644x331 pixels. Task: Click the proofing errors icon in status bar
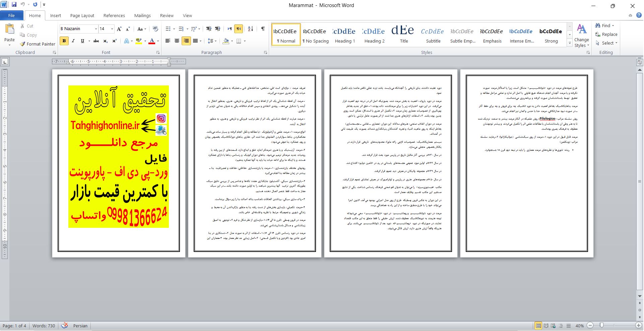point(65,326)
